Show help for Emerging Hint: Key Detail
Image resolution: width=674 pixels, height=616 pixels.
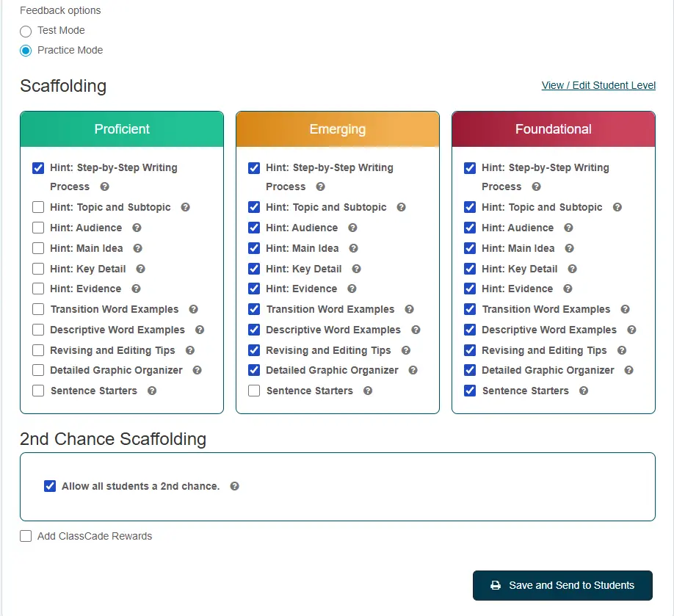[x=356, y=269]
